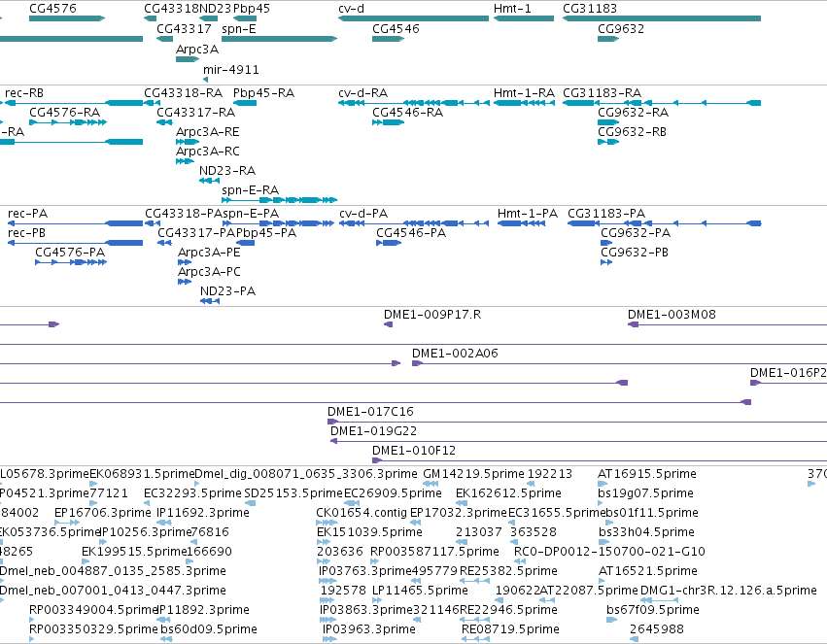Click the Pbp45-PA CDS feature
827x644 pixels.
[x=245, y=243]
